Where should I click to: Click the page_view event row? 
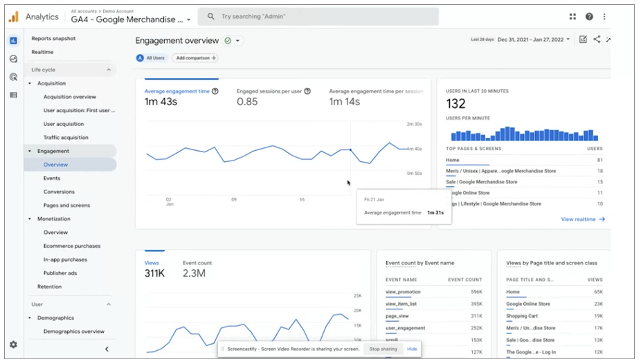coord(434,316)
